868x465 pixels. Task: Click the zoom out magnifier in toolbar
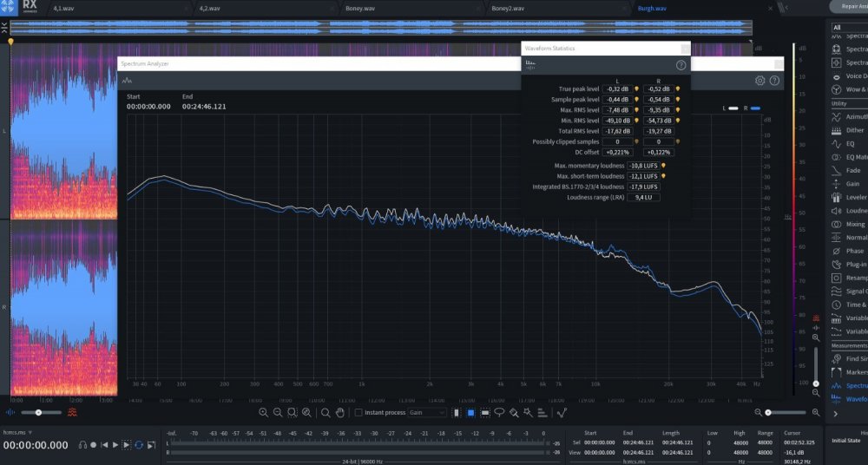tap(278, 412)
